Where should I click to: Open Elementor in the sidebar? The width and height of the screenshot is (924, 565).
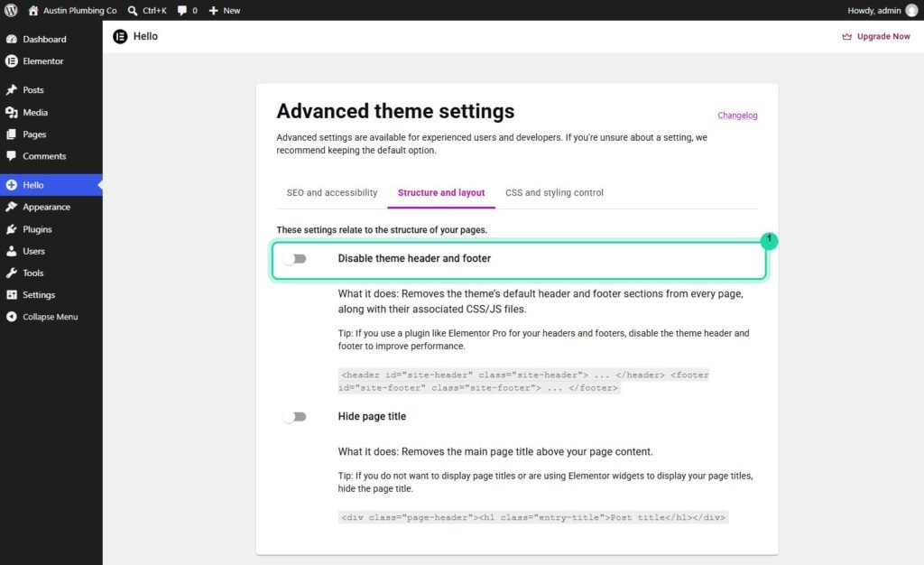(51, 60)
